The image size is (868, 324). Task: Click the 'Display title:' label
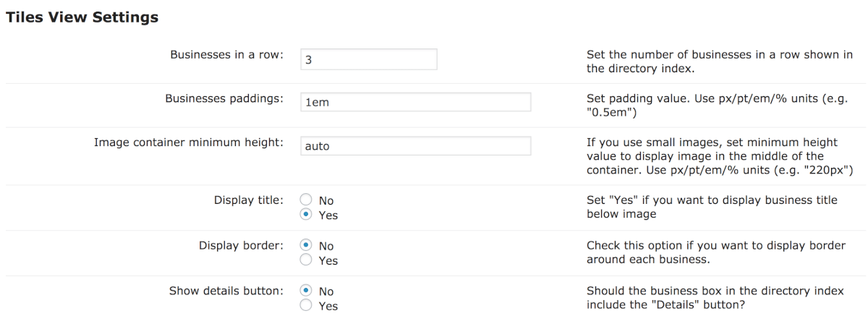click(x=248, y=200)
